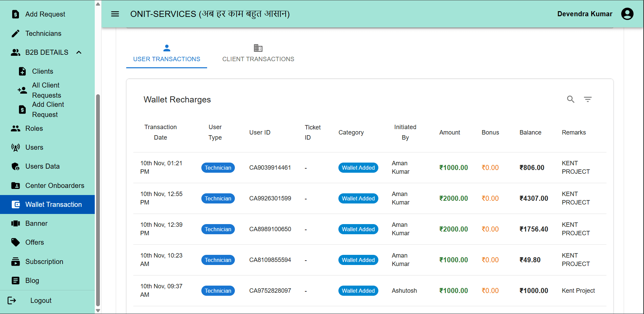Click balance ₹4307.00

pyautogui.click(x=534, y=198)
